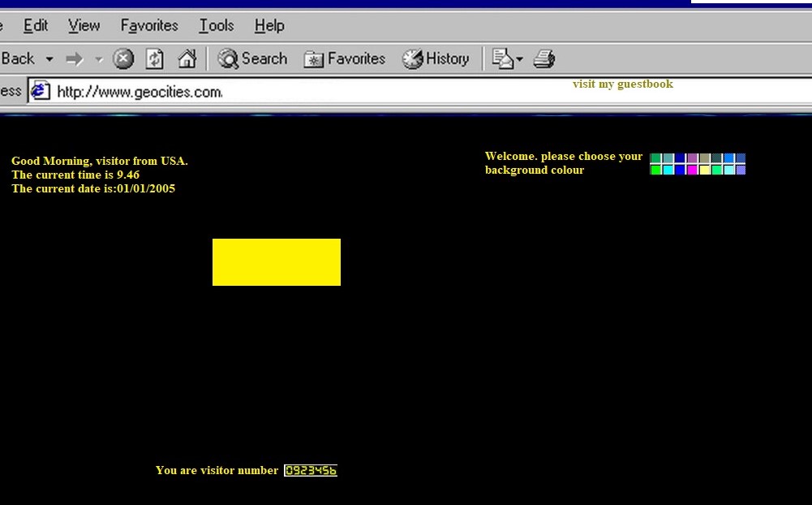The image size is (812, 505).
Task: Click the Mail toolbar icon
Action: [x=502, y=58]
